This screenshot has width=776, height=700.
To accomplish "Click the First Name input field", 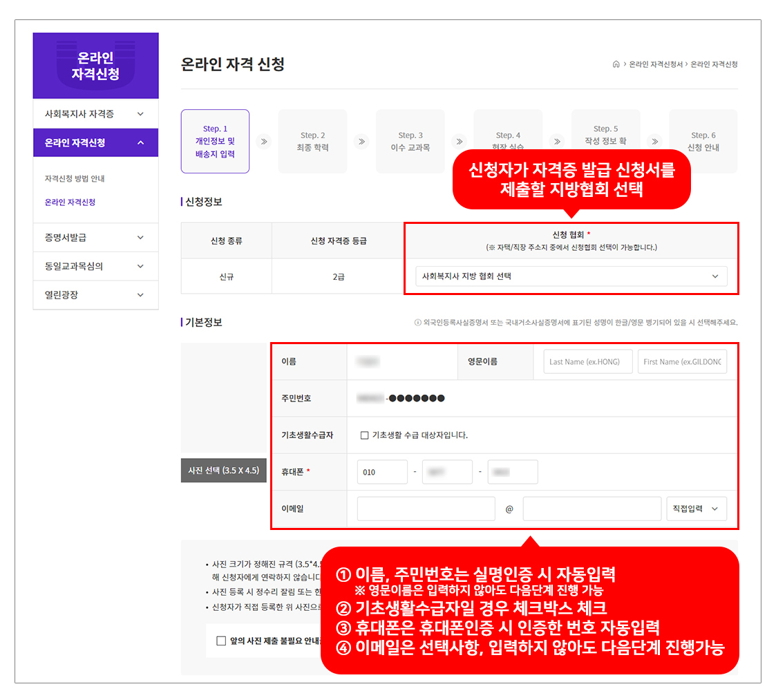I will 682,362.
